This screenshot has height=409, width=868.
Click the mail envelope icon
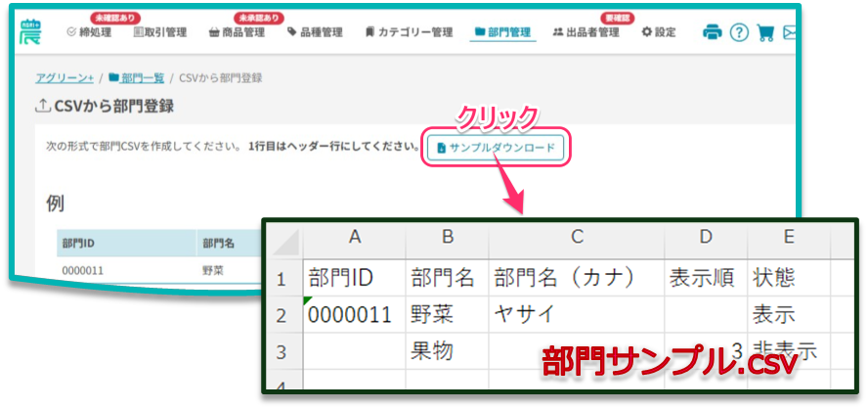click(789, 32)
